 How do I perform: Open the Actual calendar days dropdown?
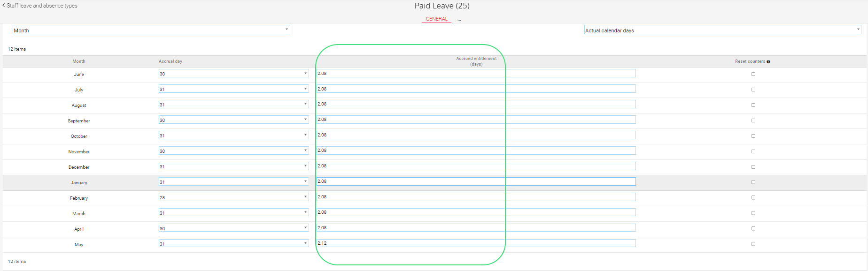coord(722,30)
